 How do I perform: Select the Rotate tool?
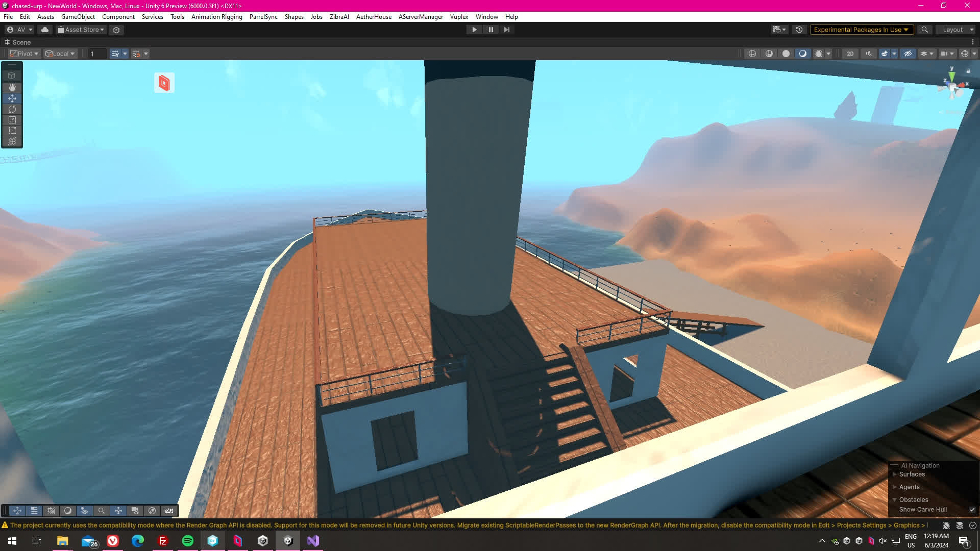[12, 109]
